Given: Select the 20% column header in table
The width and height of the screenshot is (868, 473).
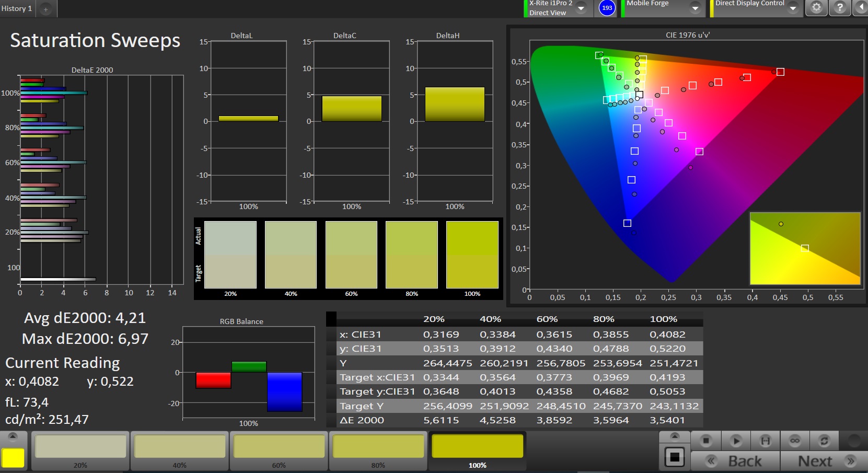Looking at the screenshot, I should [434, 319].
